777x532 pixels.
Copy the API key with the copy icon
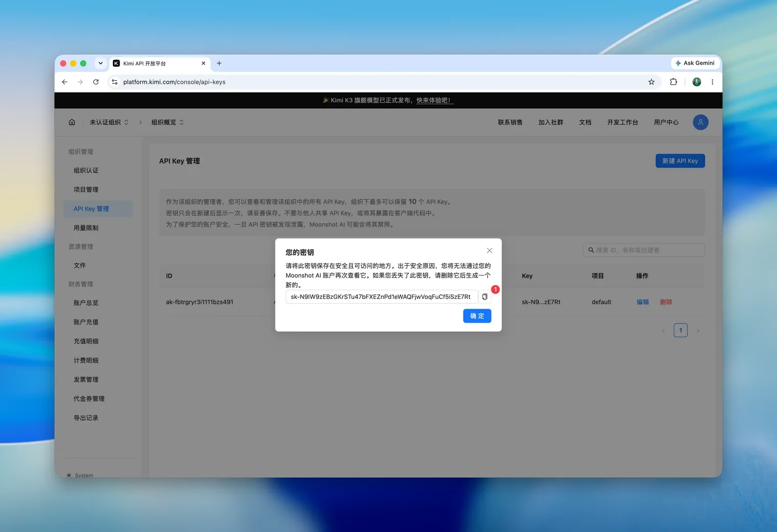click(485, 297)
